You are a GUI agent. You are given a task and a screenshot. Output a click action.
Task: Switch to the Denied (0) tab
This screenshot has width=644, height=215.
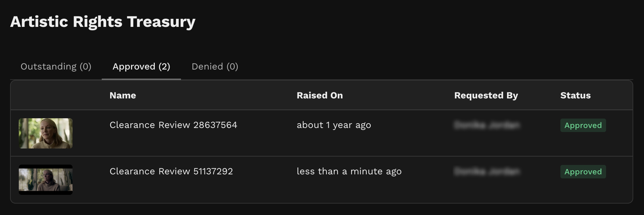pos(215,67)
